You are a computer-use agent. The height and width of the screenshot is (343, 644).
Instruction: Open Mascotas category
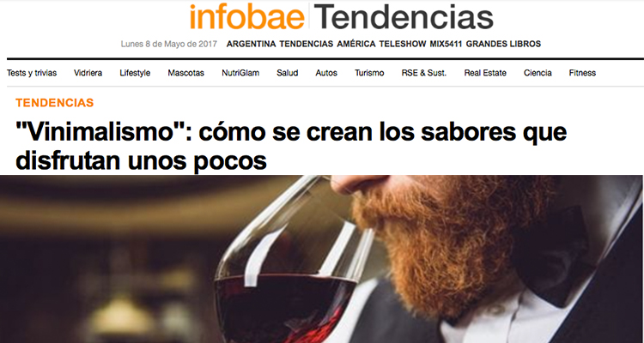coord(185,73)
